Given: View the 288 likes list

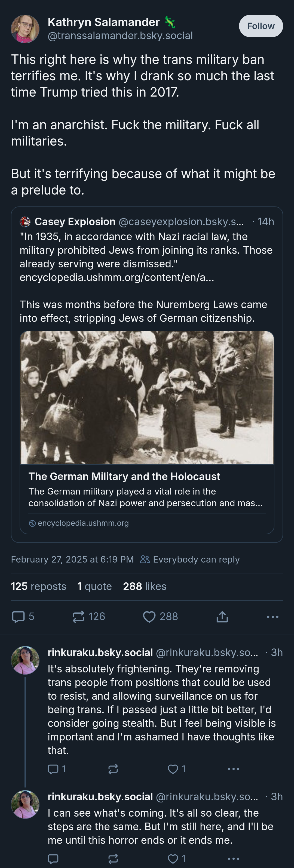Looking at the screenshot, I should (145, 586).
